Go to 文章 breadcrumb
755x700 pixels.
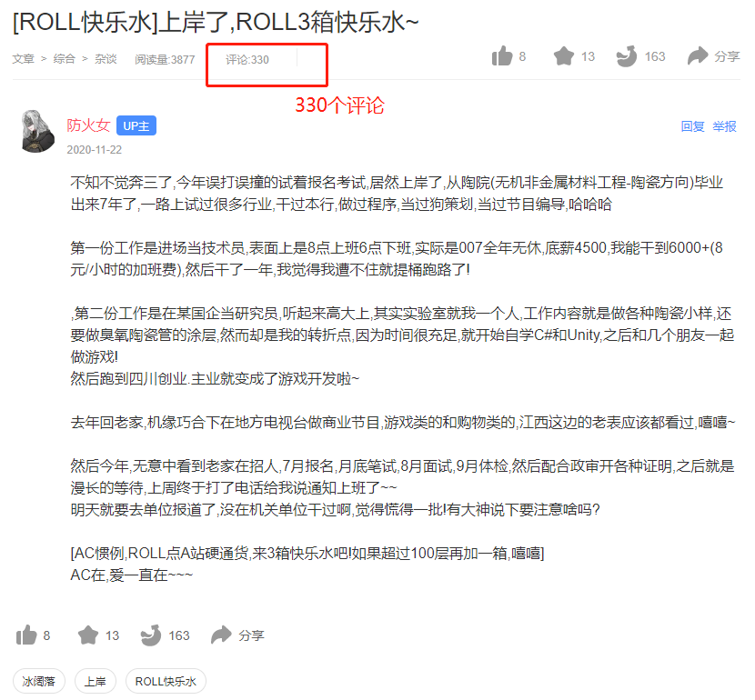23,59
